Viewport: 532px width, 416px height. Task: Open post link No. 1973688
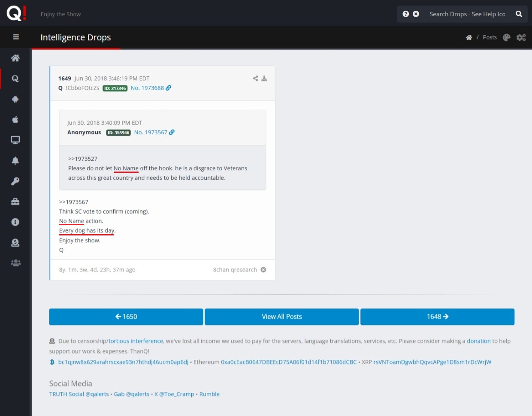[147, 88]
